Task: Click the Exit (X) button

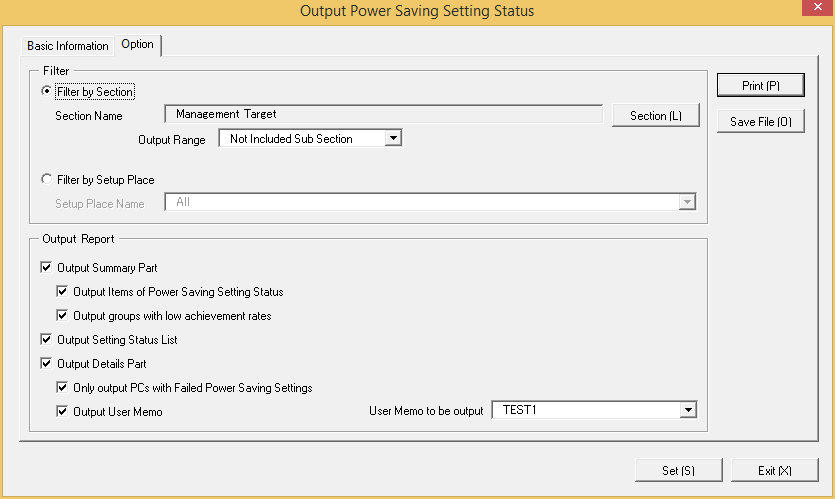Action: 774,470
